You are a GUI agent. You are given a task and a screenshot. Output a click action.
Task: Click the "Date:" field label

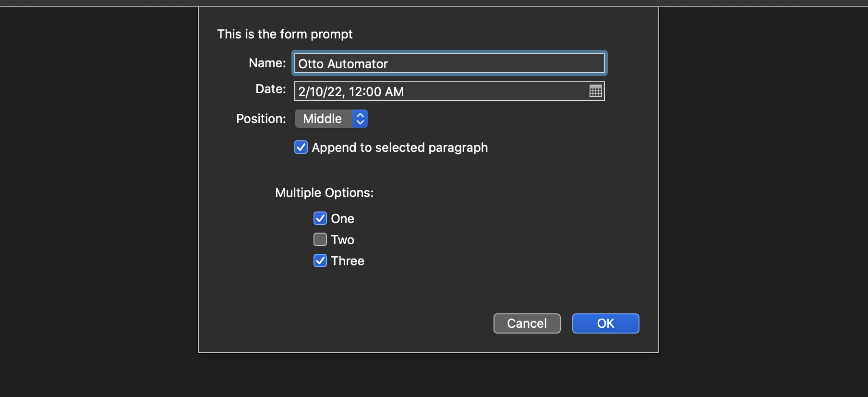(x=270, y=89)
